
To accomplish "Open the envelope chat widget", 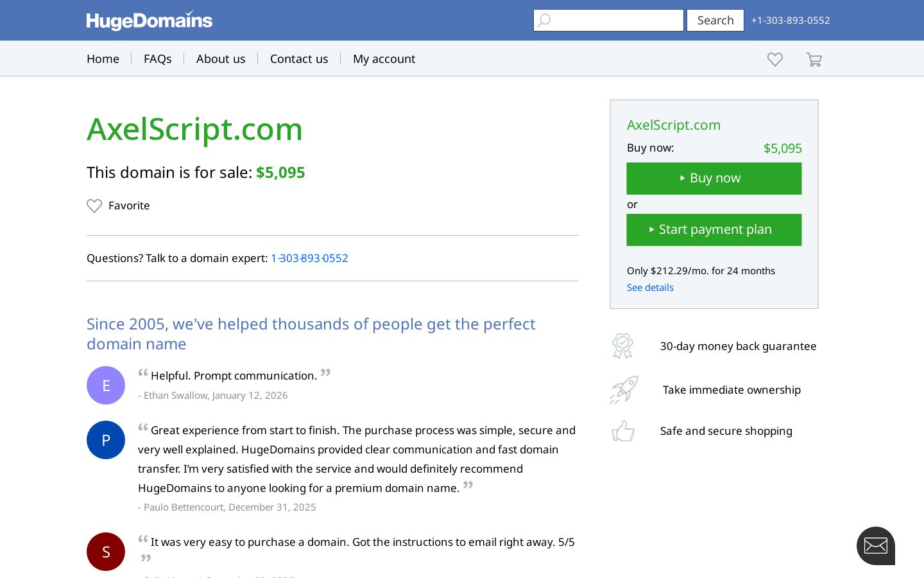I will tap(876, 546).
